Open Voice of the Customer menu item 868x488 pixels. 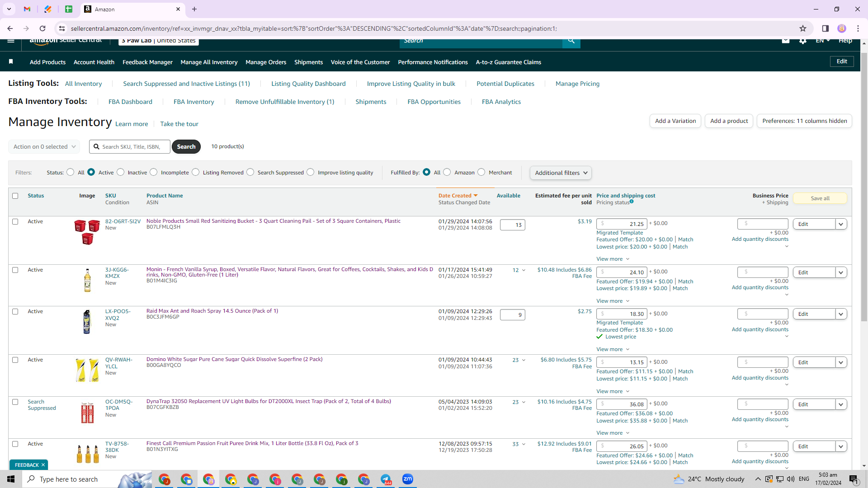[x=360, y=62]
